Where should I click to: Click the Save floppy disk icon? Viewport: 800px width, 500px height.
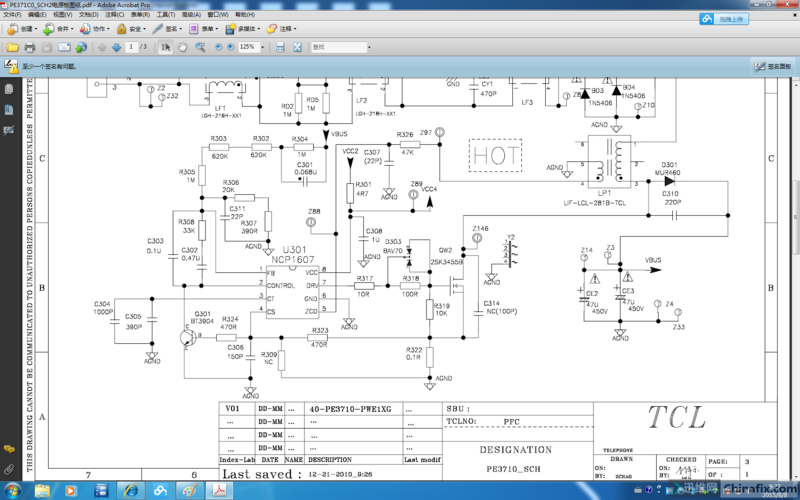(x=47, y=47)
